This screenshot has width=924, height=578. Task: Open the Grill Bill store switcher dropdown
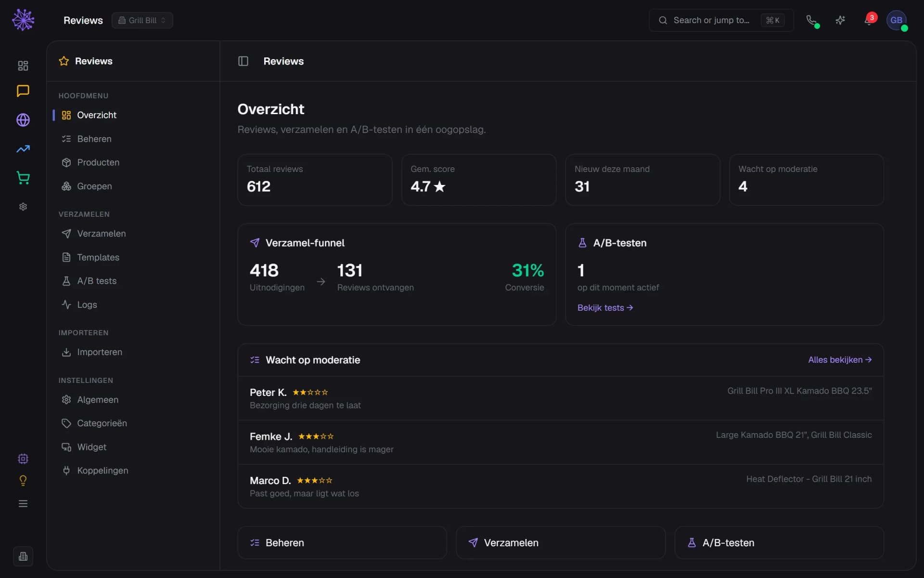[x=142, y=20]
